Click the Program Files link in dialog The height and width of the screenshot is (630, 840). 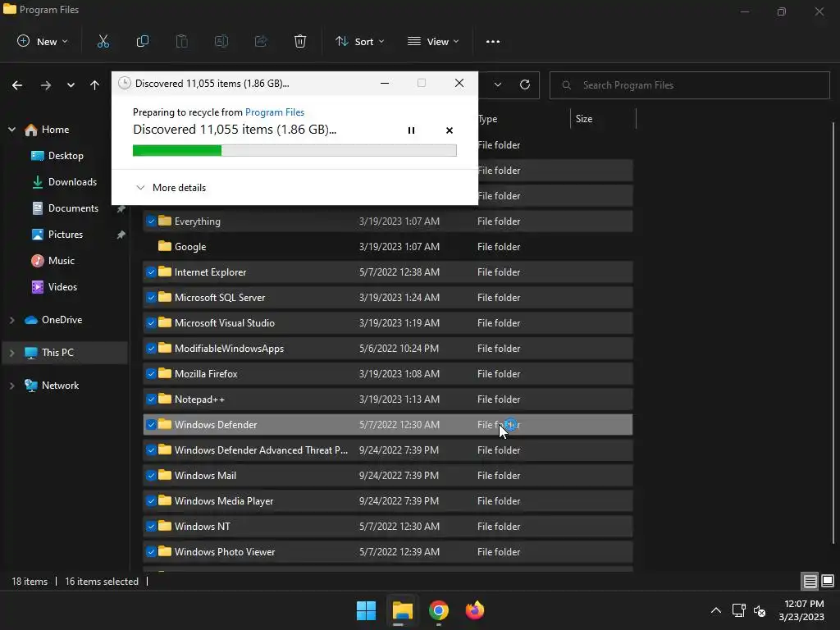pos(274,112)
